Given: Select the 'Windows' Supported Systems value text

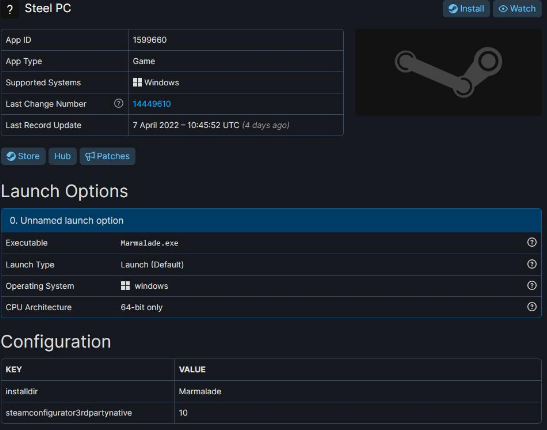Looking at the screenshot, I should (162, 83).
